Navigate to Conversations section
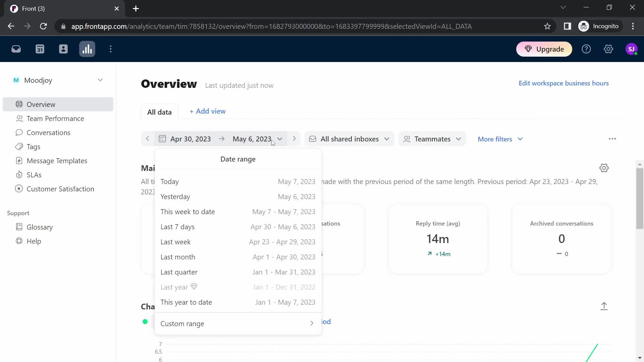This screenshot has height=362, width=644. (x=49, y=132)
